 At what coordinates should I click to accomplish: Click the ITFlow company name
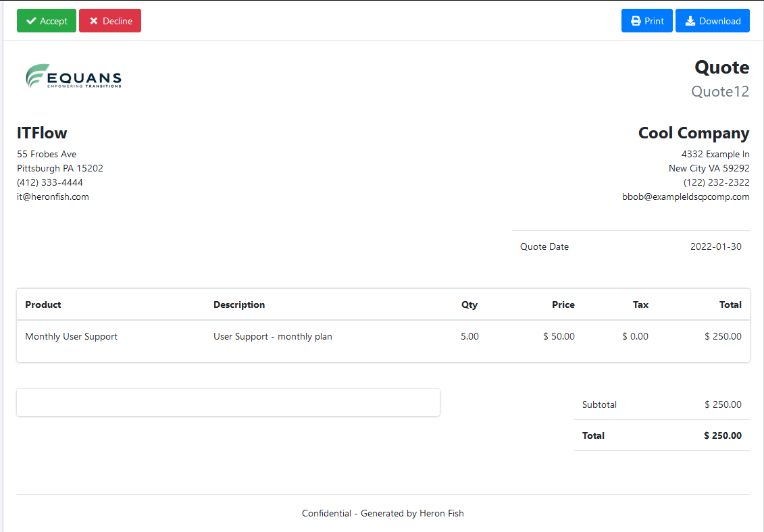pyautogui.click(x=42, y=133)
